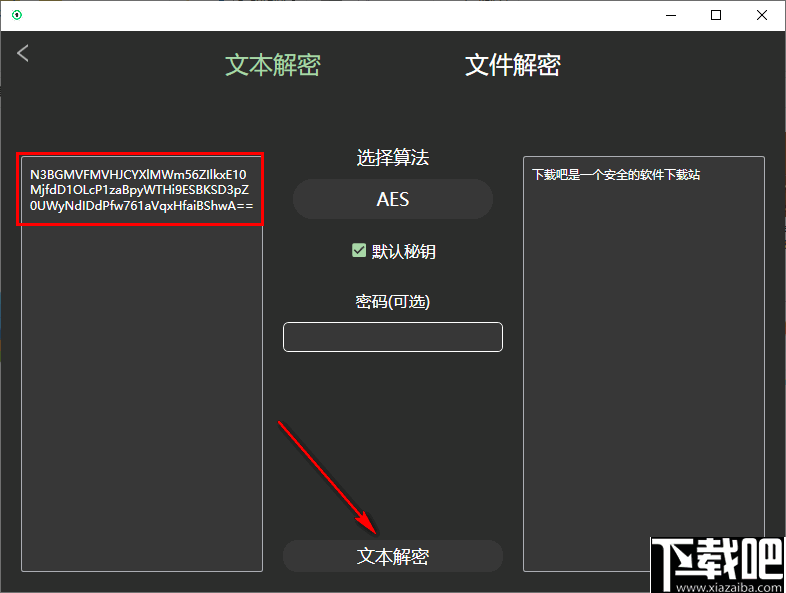This screenshot has height=593, width=786.
Task: Click the 密码(可选) label
Action: click(392, 302)
